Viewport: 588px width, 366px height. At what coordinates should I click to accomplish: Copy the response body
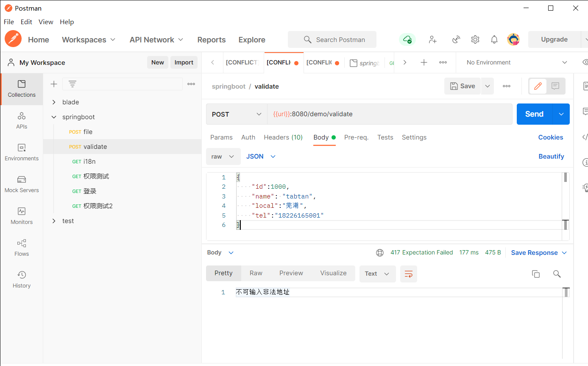[x=536, y=274]
